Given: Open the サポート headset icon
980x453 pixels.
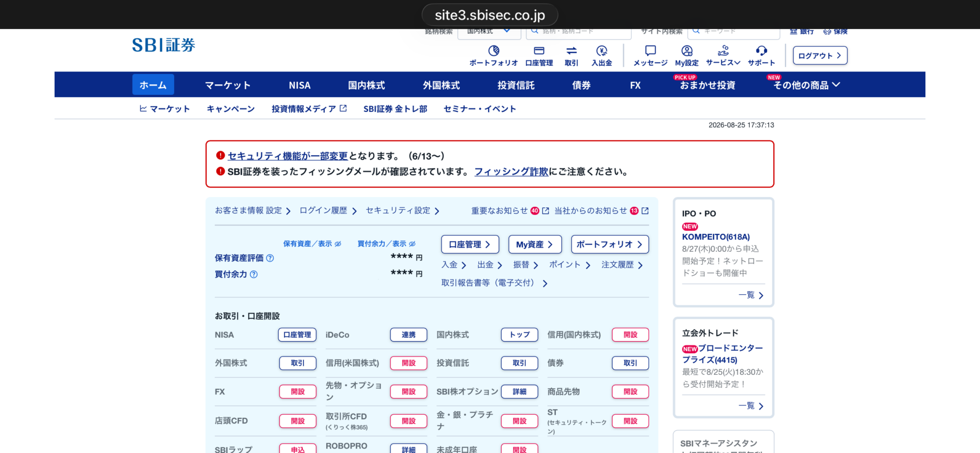Looking at the screenshot, I should (x=762, y=51).
